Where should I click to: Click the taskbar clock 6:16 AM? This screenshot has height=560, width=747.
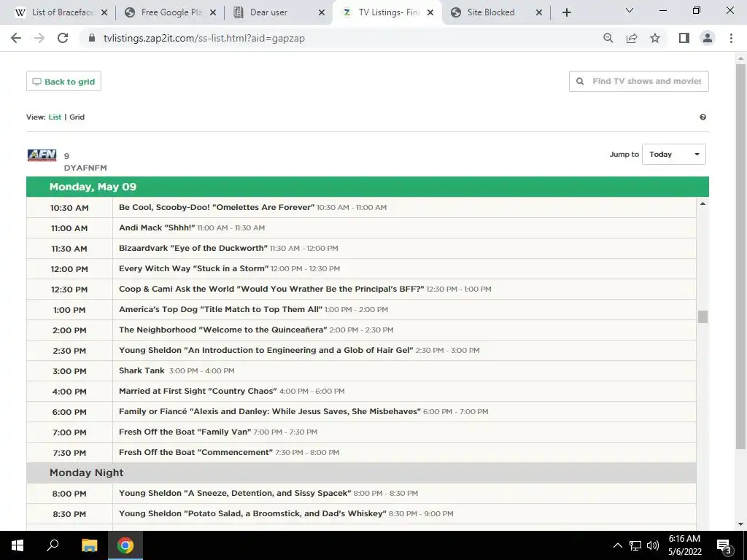pyautogui.click(x=684, y=539)
